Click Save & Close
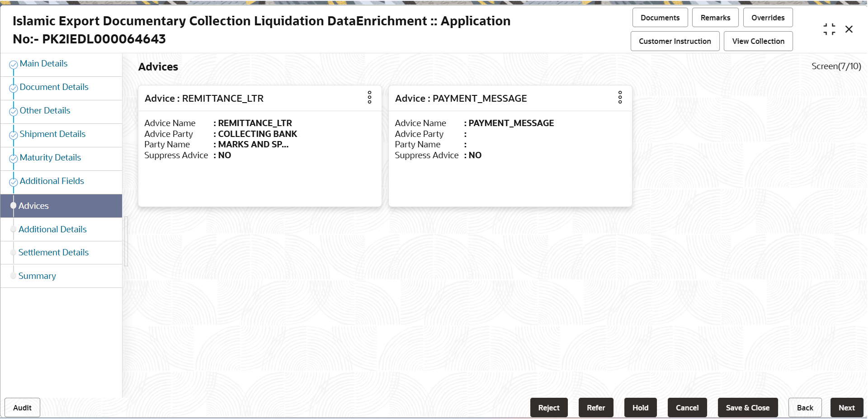This screenshot has width=868, height=419. point(748,408)
